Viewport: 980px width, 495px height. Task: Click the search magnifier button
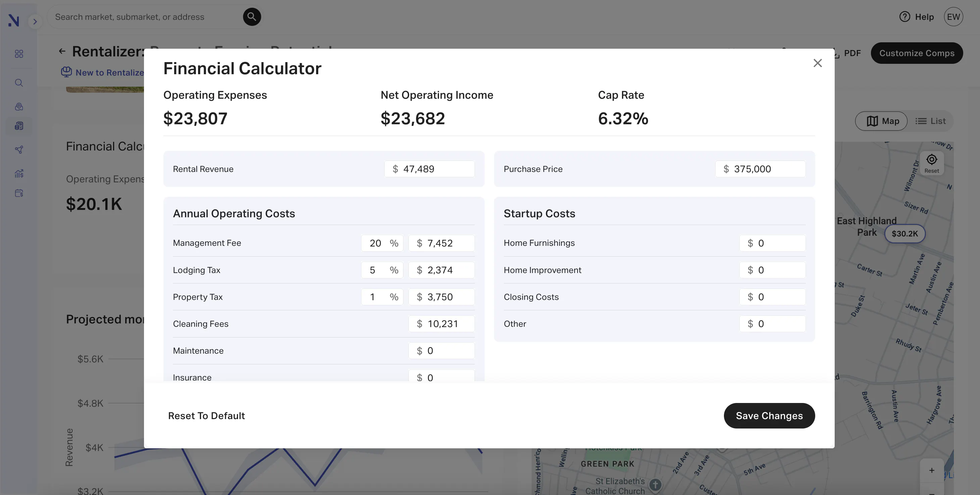pos(251,17)
